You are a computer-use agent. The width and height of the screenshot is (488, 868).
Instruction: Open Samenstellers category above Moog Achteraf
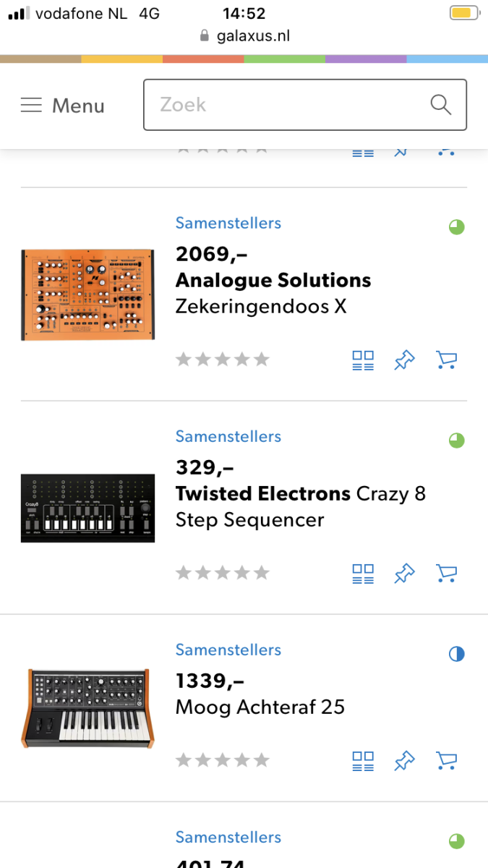point(228,650)
